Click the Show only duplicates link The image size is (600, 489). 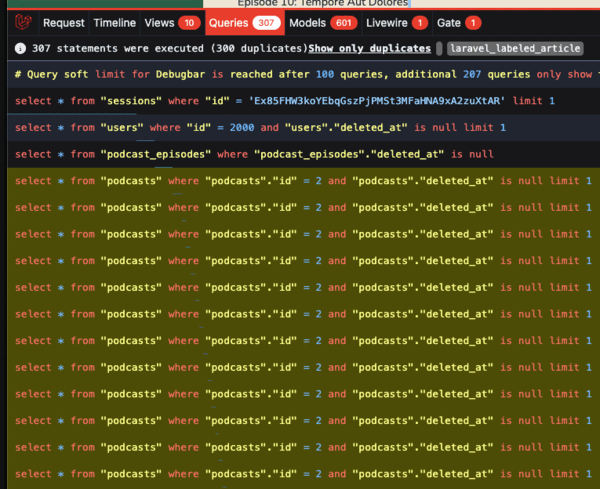pos(369,49)
